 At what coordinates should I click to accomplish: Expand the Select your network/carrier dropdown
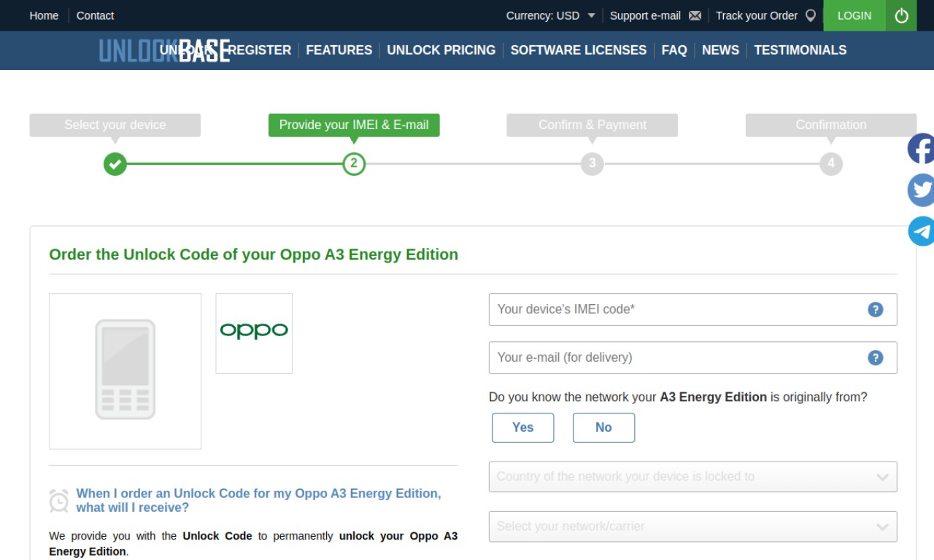(x=692, y=526)
